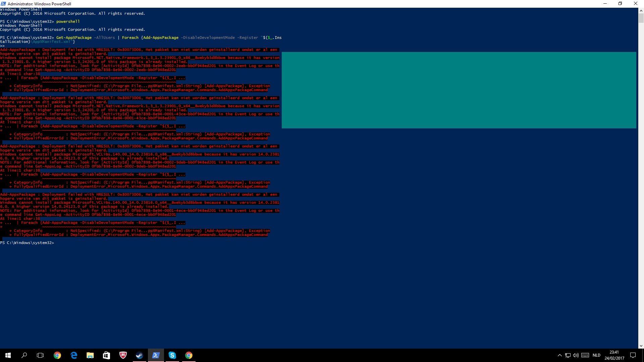The image size is (644, 362).
Task: Open Action Center notifications icon
Action: point(633,355)
